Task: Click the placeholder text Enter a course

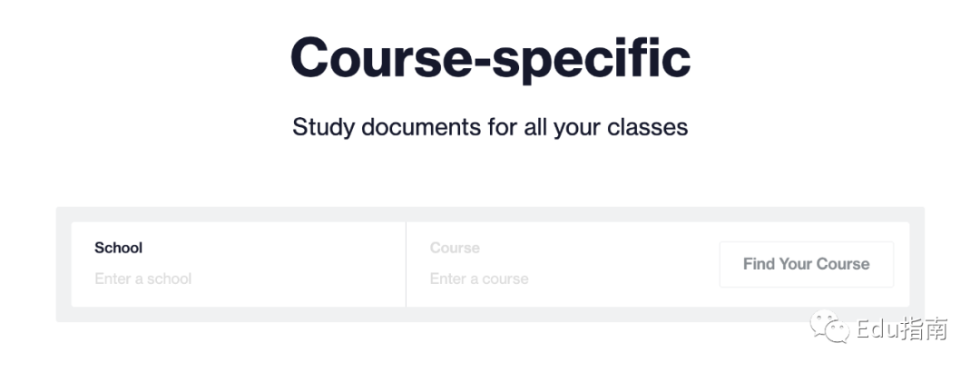Action: point(479,279)
